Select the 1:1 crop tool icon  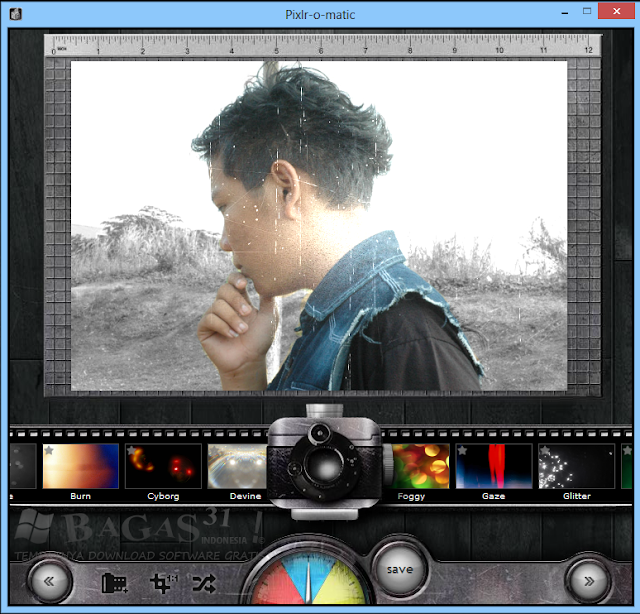click(164, 583)
